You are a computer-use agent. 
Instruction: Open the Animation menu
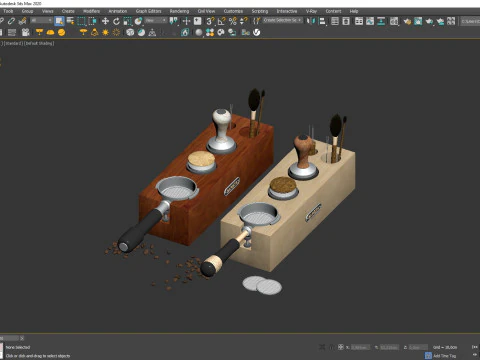[x=118, y=11]
